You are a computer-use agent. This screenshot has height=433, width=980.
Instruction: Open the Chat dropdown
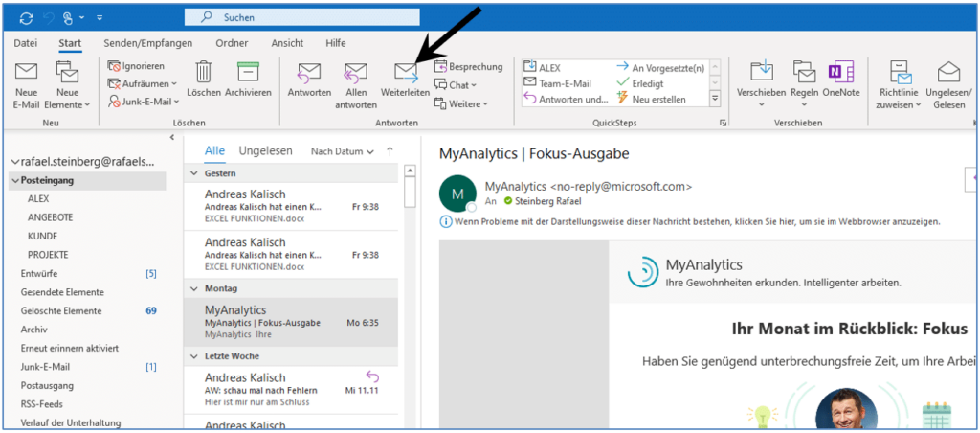click(x=455, y=85)
